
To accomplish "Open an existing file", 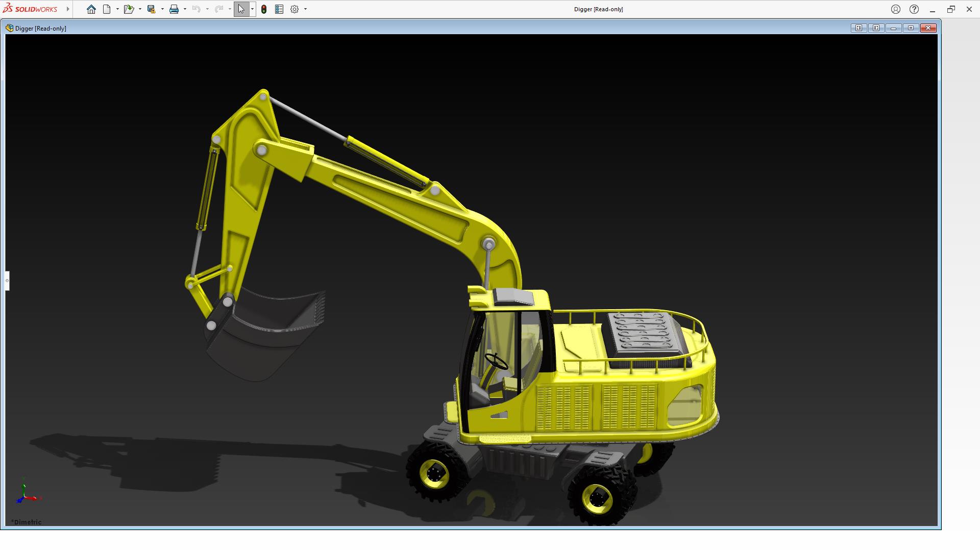I will 128,9.
